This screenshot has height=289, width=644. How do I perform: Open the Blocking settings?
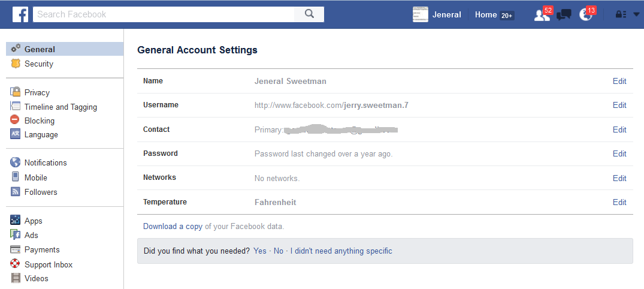click(39, 121)
